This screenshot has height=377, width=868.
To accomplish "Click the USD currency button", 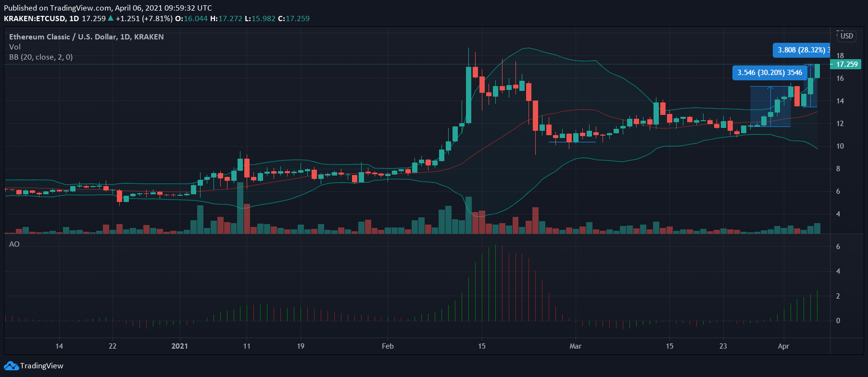I will [846, 36].
